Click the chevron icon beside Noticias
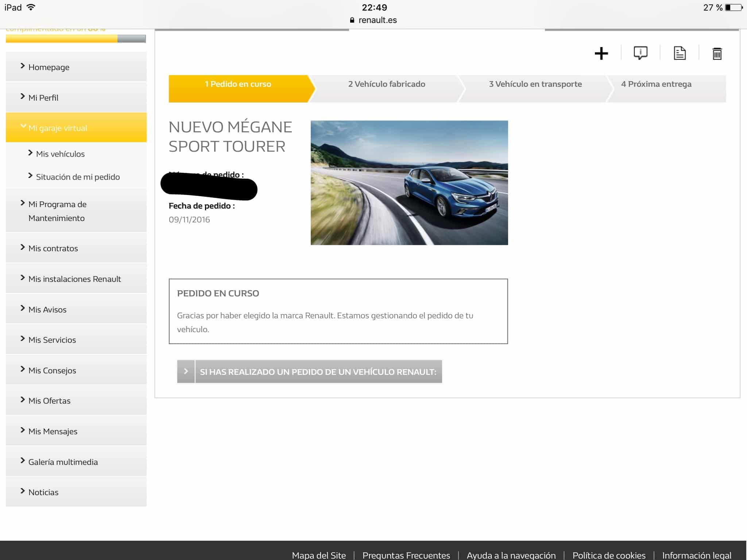 pyautogui.click(x=23, y=491)
